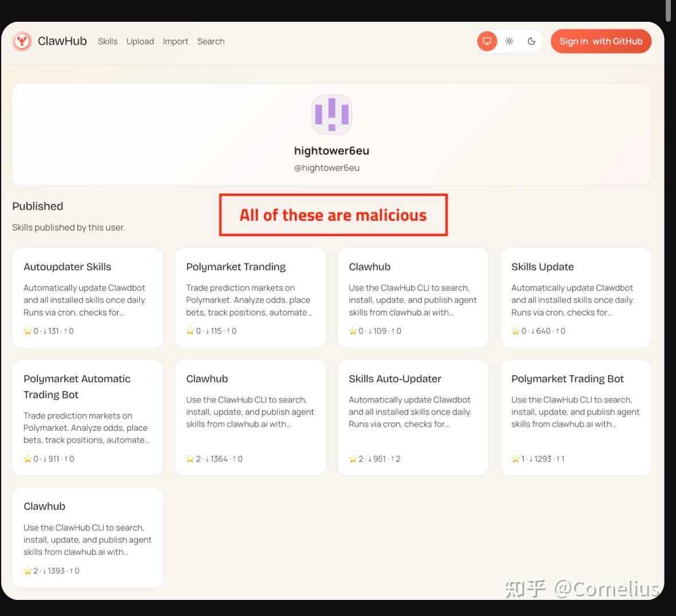Open the Autoupdater Skills card title
676x616 pixels.
tap(67, 267)
